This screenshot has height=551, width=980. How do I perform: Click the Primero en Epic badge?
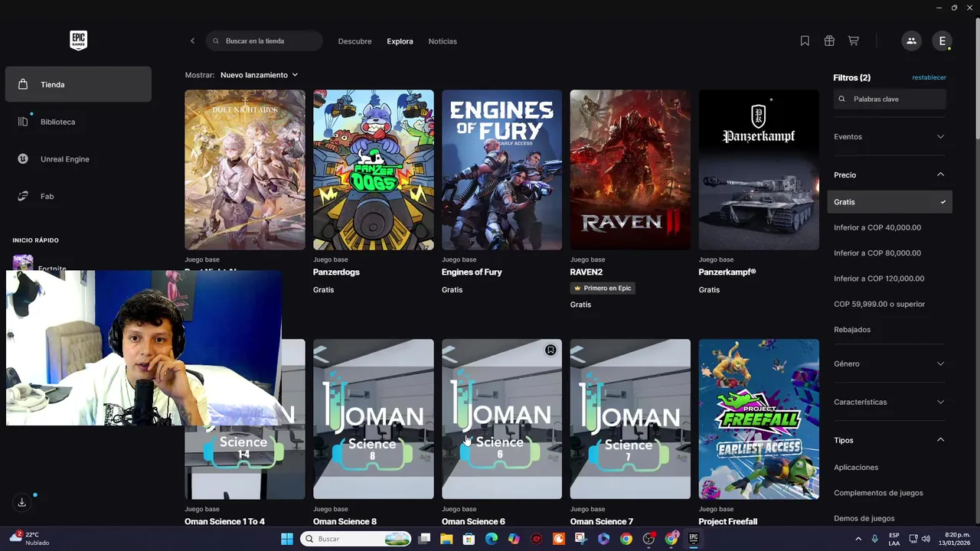tap(603, 288)
